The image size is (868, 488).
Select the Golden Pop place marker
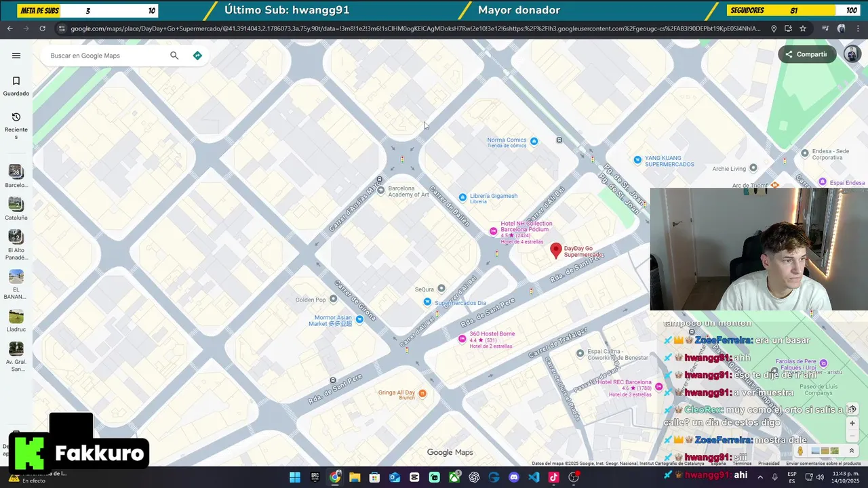[333, 299]
